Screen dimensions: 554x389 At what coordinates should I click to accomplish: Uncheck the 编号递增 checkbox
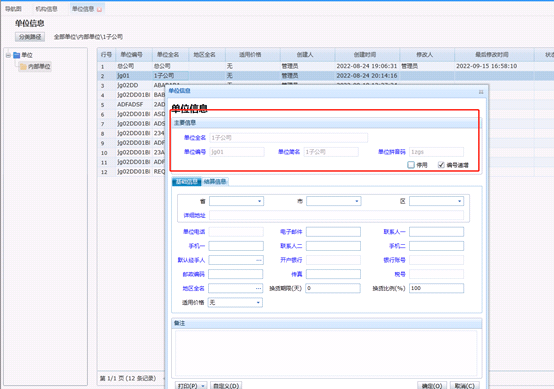(441, 165)
